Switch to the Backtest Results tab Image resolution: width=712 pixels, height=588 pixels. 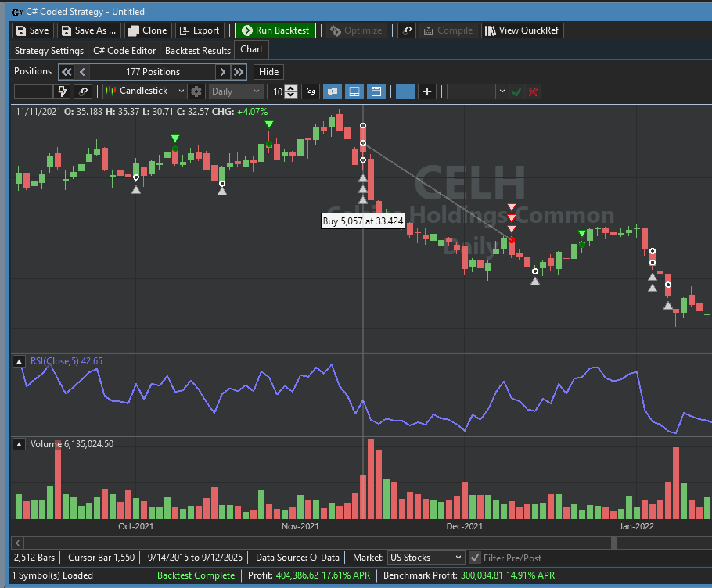click(197, 51)
